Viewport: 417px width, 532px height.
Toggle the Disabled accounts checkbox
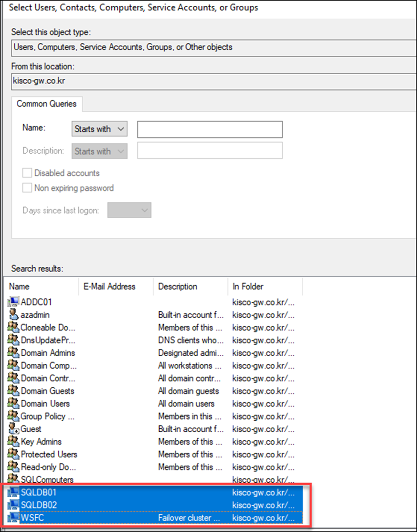tap(27, 173)
